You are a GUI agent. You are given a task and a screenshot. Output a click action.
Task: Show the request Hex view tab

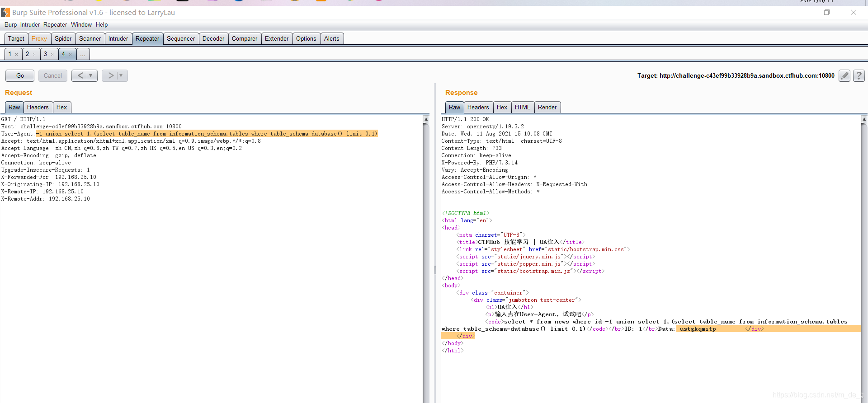click(62, 108)
